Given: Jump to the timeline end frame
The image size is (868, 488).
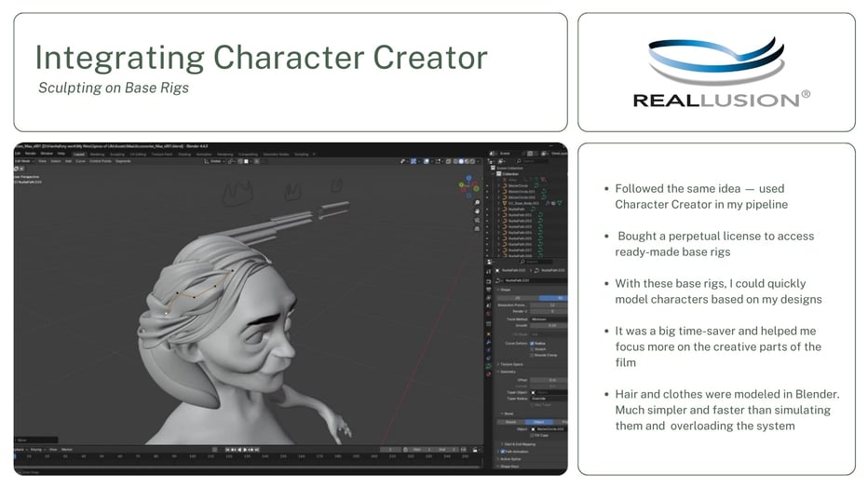Looking at the screenshot, I should point(257,449).
